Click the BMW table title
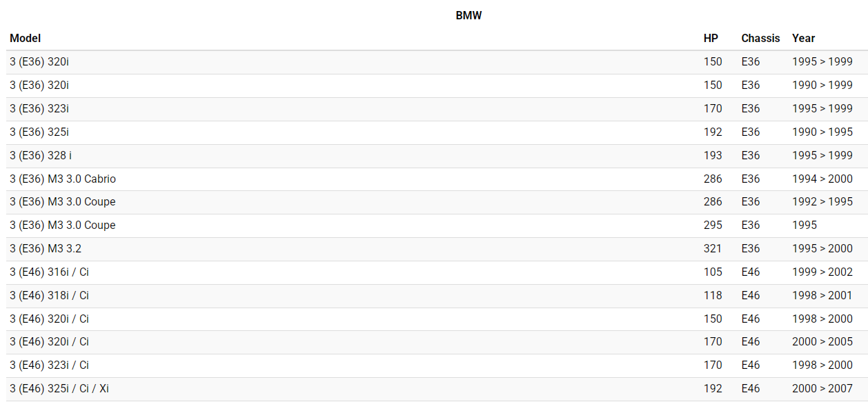Image resolution: width=868 pixels, height=402 pixels. click(468, 15)
